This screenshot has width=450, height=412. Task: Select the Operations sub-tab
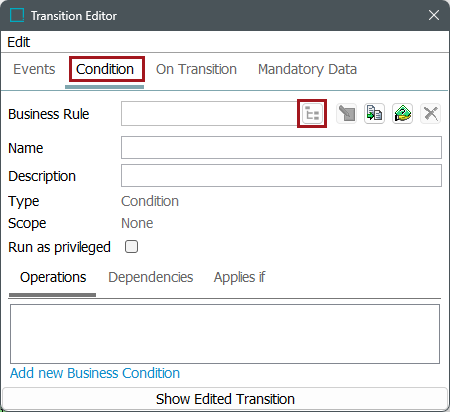click(53, 277)
